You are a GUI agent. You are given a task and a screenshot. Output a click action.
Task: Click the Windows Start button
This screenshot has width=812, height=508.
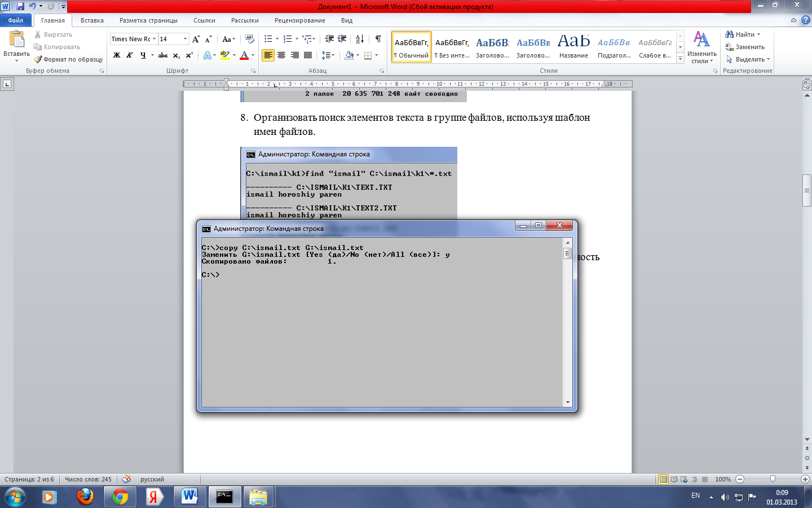click(15, 497)
